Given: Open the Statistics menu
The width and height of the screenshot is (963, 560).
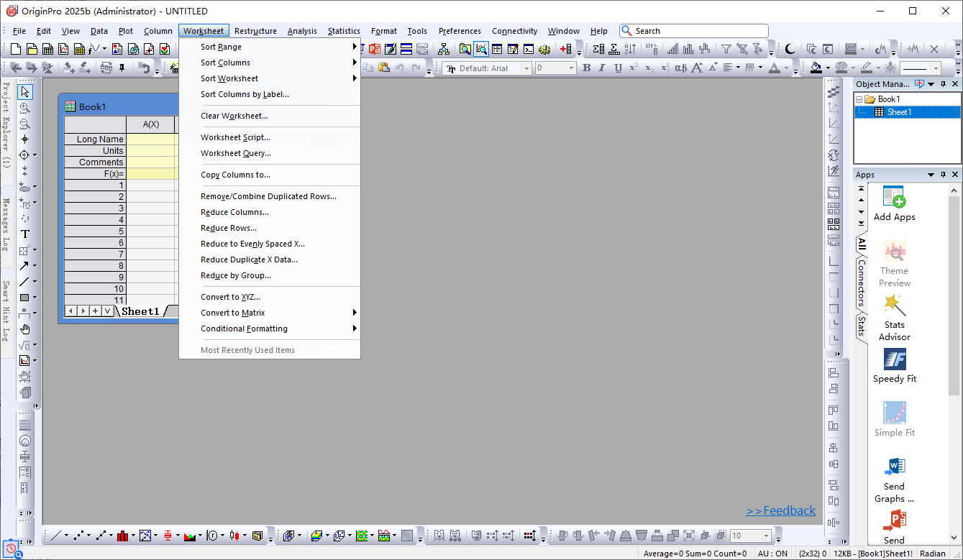Looking at the screenshot, I should click(344, 31).
